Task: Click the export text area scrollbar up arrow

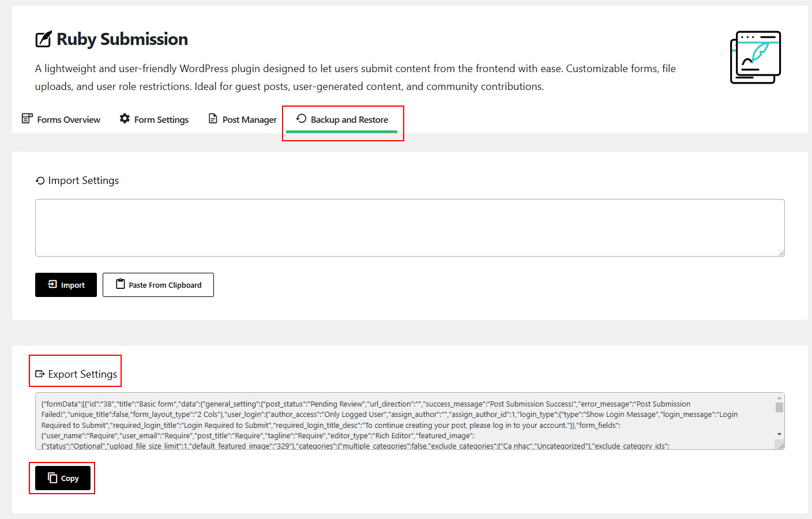Action: point(779,398)
